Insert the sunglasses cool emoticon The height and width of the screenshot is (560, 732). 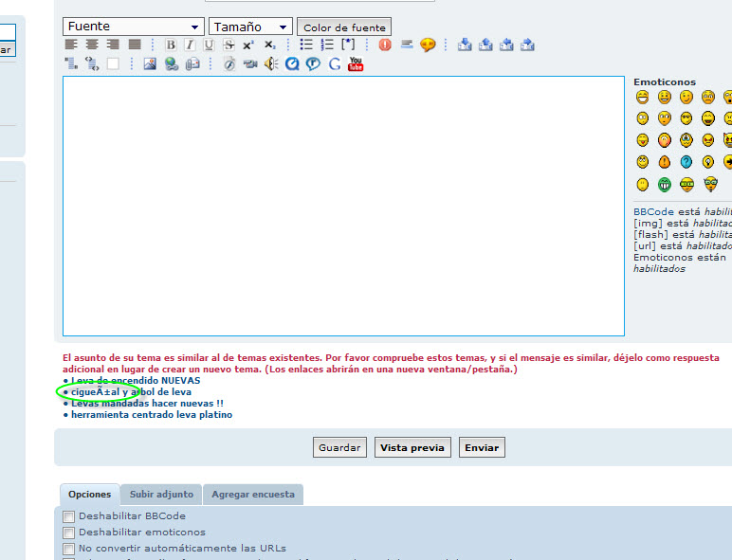coord(686,118)
